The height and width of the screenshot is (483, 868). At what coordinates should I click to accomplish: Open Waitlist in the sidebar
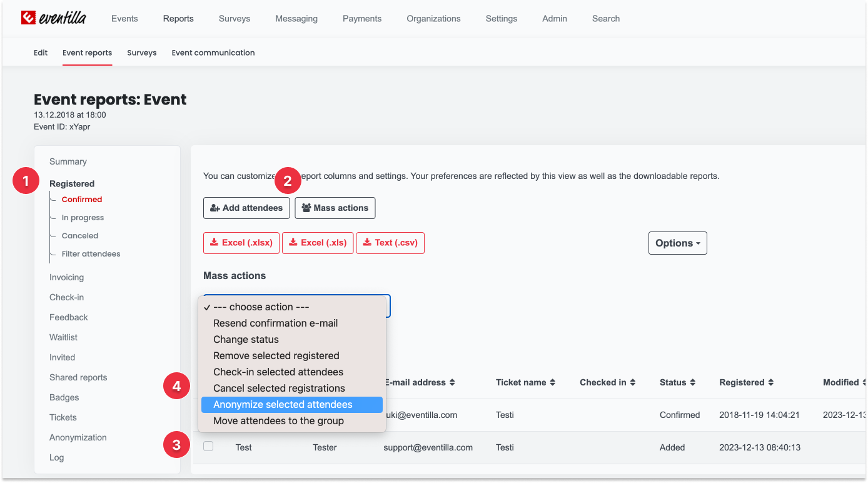coord(64,337)
